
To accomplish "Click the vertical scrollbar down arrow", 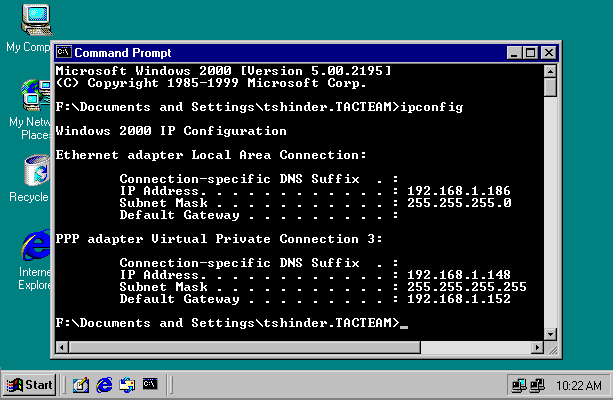I will [549, 329].
